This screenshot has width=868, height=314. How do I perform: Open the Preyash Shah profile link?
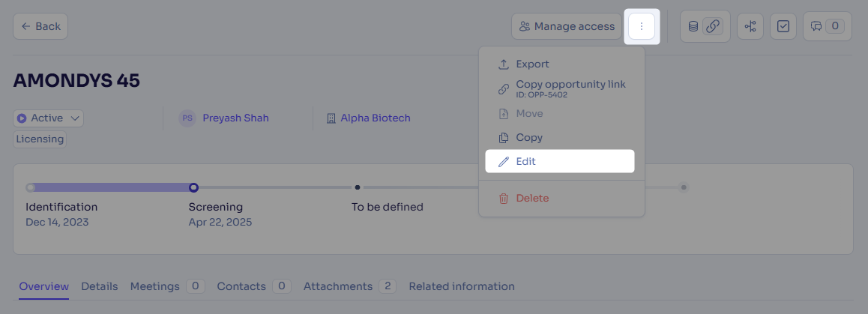click(x=235, y=118)
